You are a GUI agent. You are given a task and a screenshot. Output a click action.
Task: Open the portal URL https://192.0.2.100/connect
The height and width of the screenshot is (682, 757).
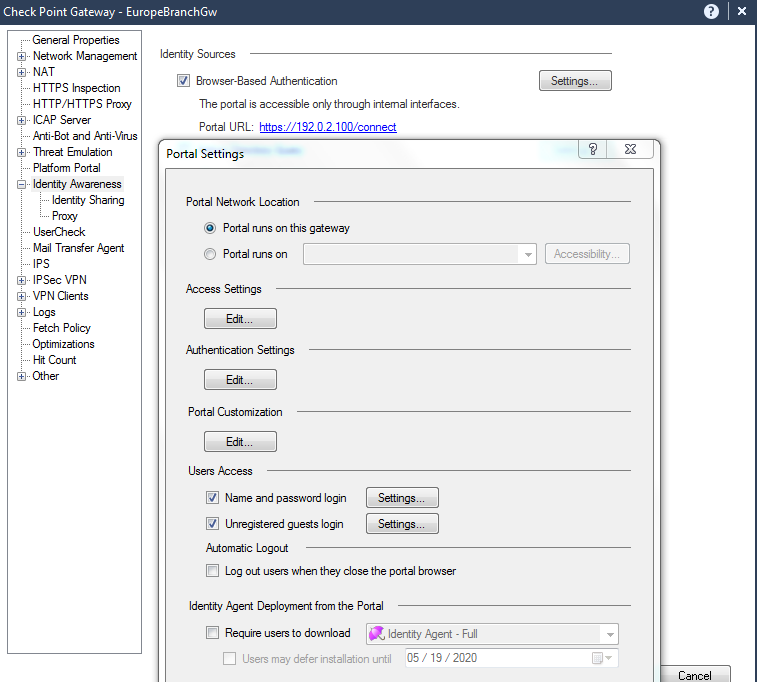click(328, 127)
